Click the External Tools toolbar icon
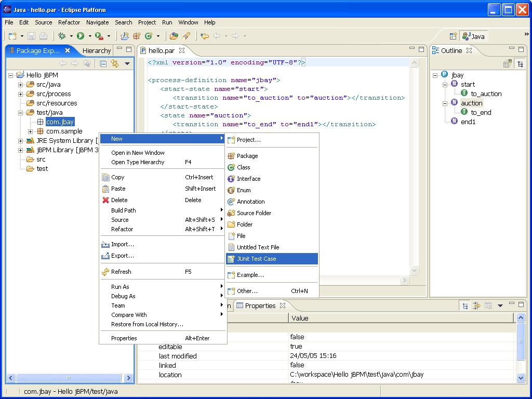 [x=99, y=36]
